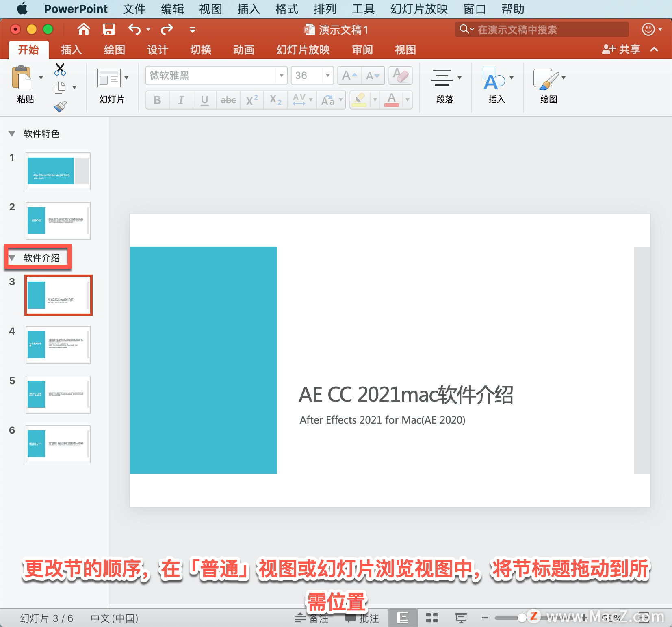
Task: Open the 窗口 menu
Action: click(x=475, y=9)
